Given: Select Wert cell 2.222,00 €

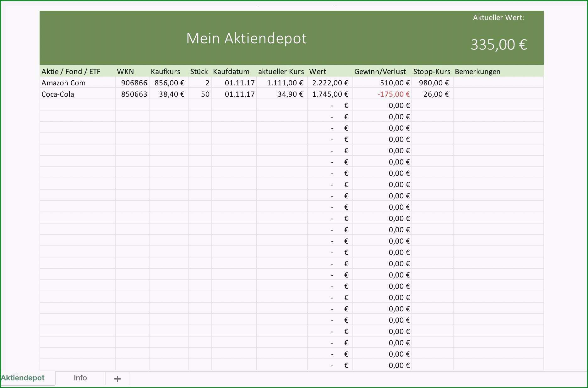Looking at the screenshot, I should (330, 83).
